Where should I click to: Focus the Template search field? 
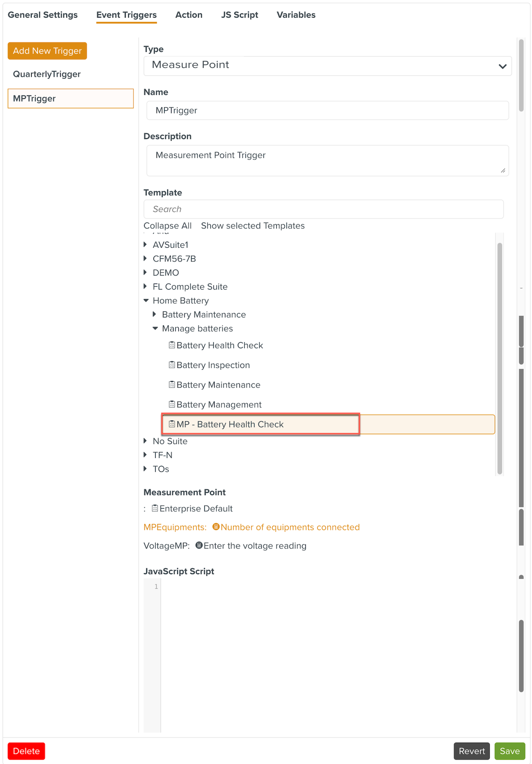pyautogui.click(x=323, y=209)
